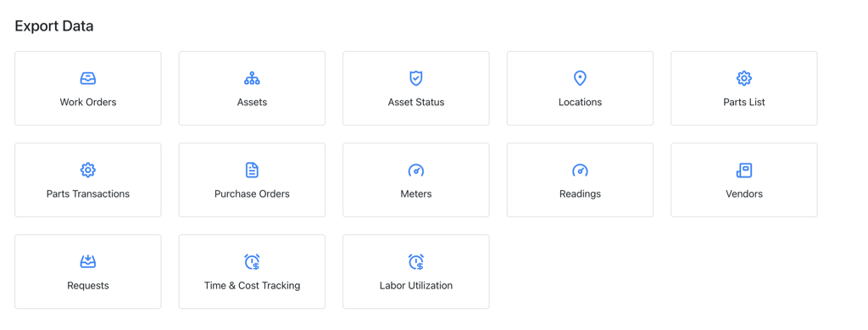Click the alarm clock dollar icon above Labor Utilization

coord(415,262)
